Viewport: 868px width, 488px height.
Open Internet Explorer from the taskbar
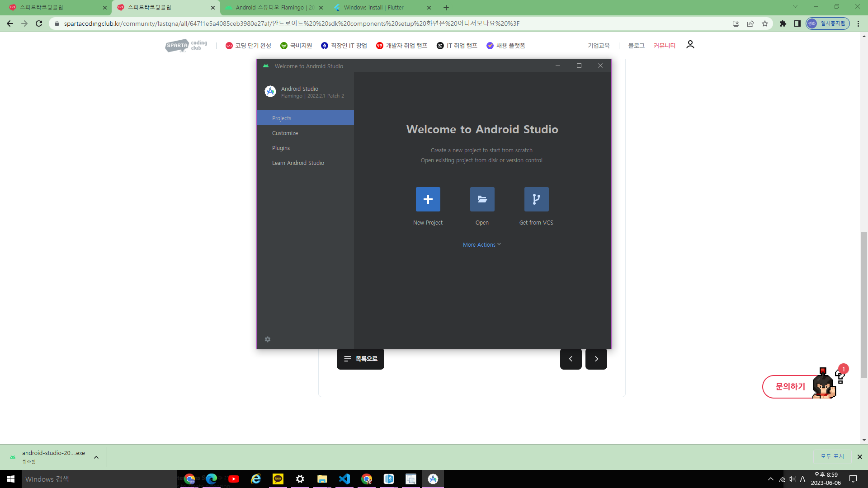click(x=256, y=479)
